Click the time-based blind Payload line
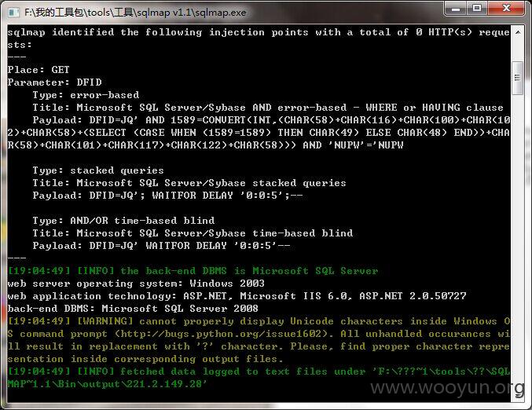The image size is (532, 410). (162, 246)
